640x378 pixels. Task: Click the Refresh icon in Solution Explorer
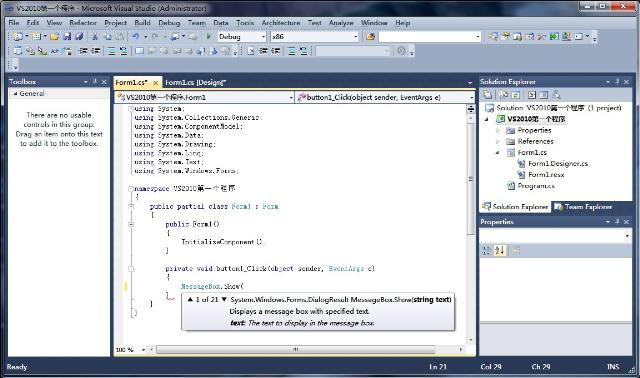[516, 95]
